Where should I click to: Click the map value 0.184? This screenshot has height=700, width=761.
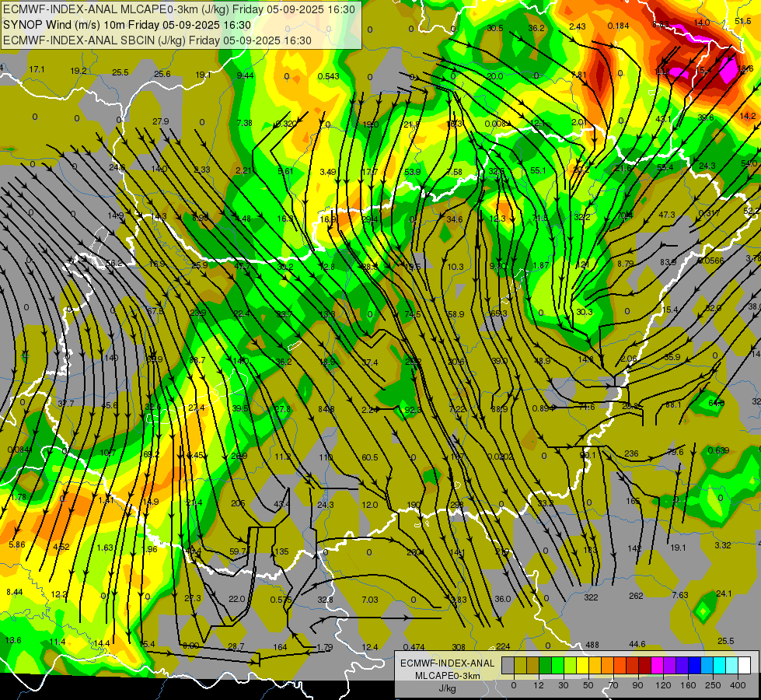[x=618, y=26]
